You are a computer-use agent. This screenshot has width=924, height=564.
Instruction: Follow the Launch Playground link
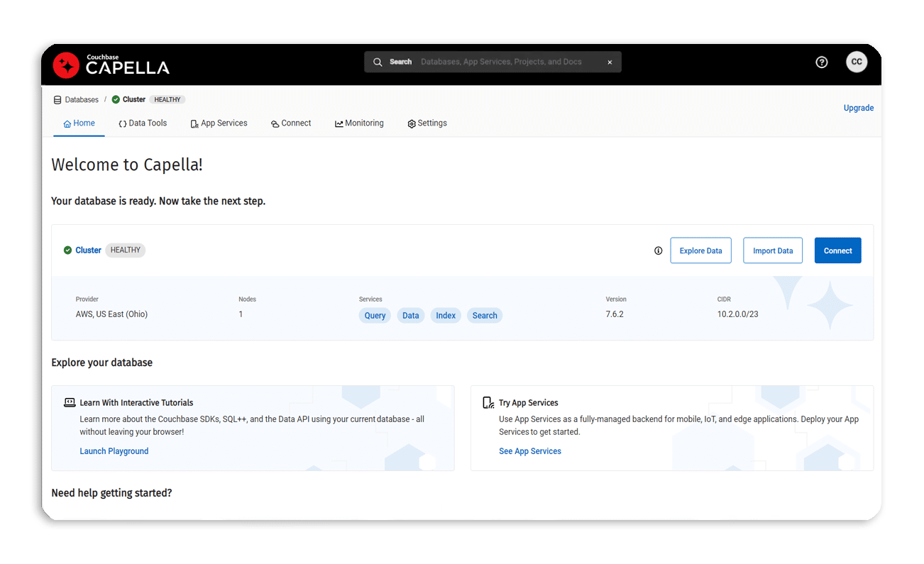114,451
